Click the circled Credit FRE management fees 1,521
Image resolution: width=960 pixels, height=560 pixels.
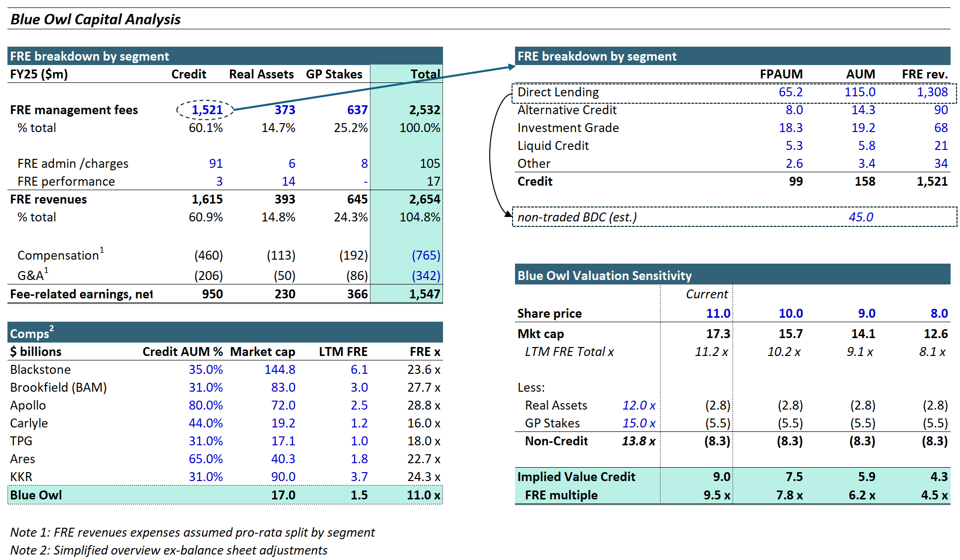coord(206,110)
